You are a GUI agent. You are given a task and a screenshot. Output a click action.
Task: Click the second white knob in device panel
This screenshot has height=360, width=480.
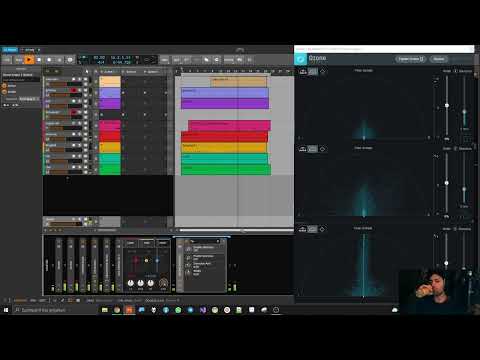141,283
